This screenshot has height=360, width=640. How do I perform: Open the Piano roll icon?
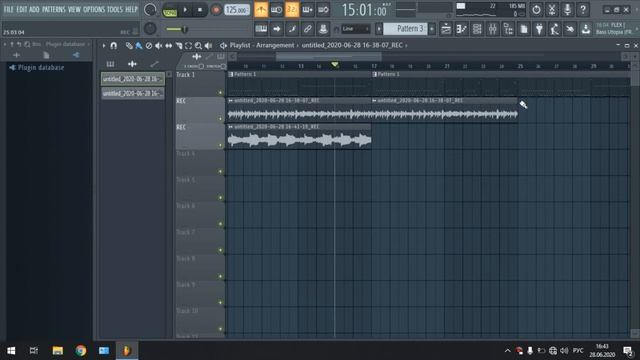(x=461, y=29)
